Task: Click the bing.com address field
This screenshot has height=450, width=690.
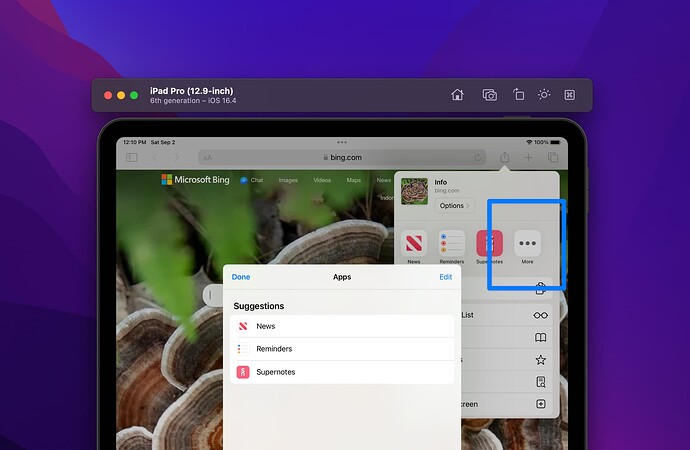Action: click(x=342, y=157)
